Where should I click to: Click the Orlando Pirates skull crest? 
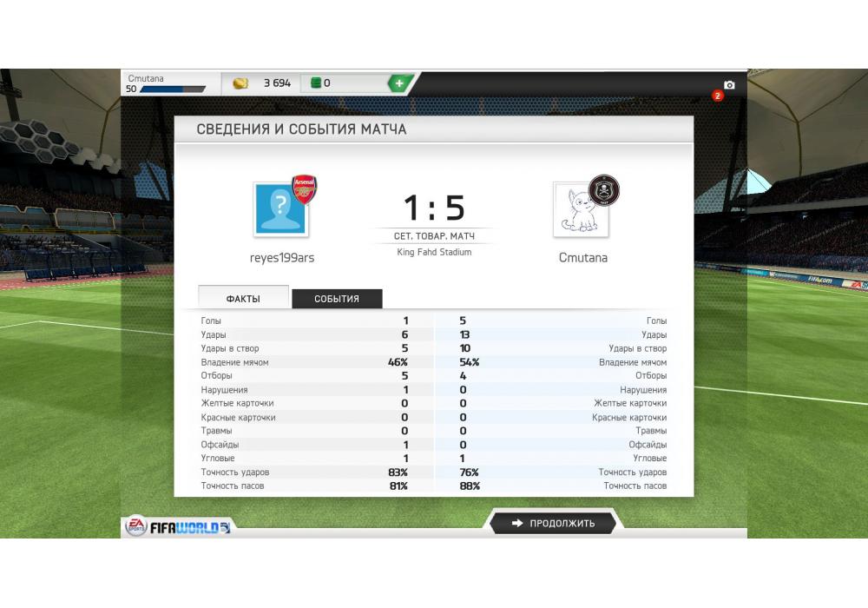(604, 190)
